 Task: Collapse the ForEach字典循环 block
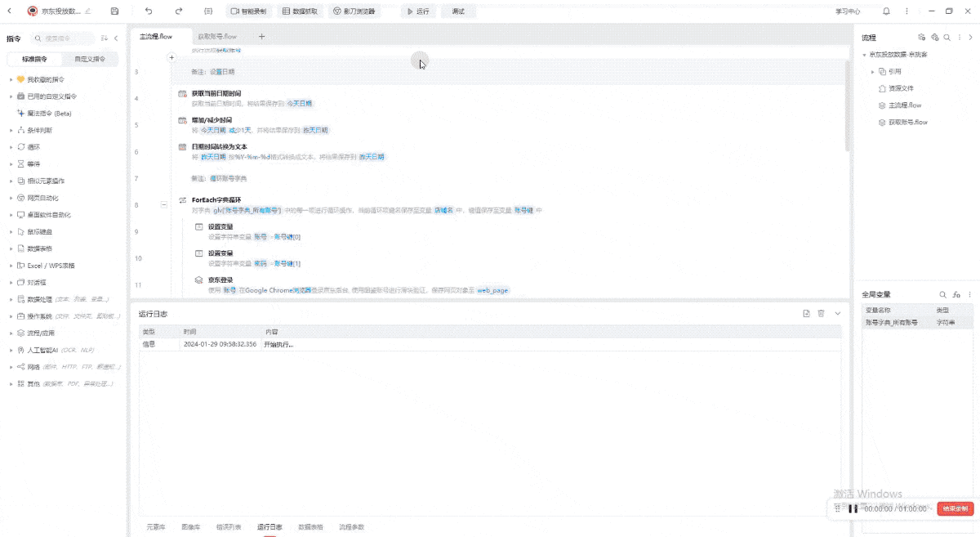(x=163, y=204)
